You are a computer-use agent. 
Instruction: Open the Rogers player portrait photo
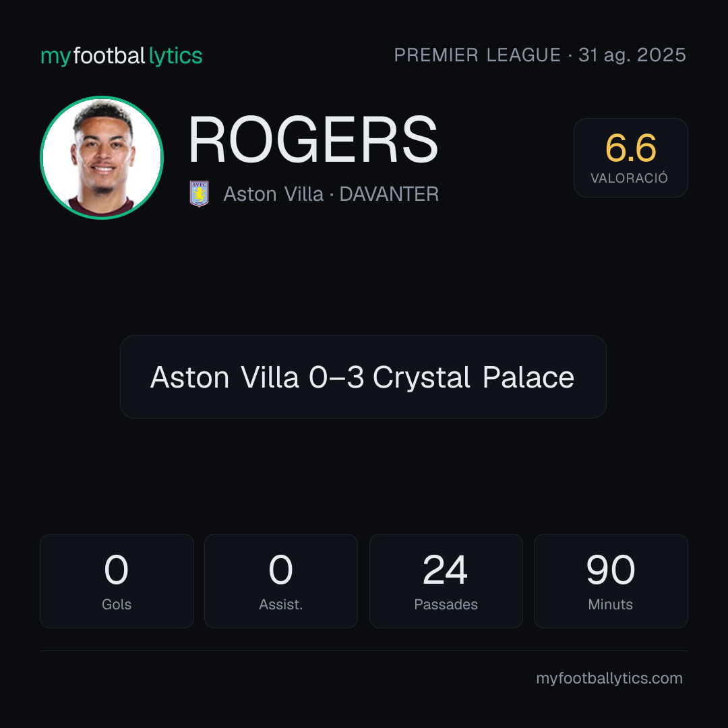[102, 157]
